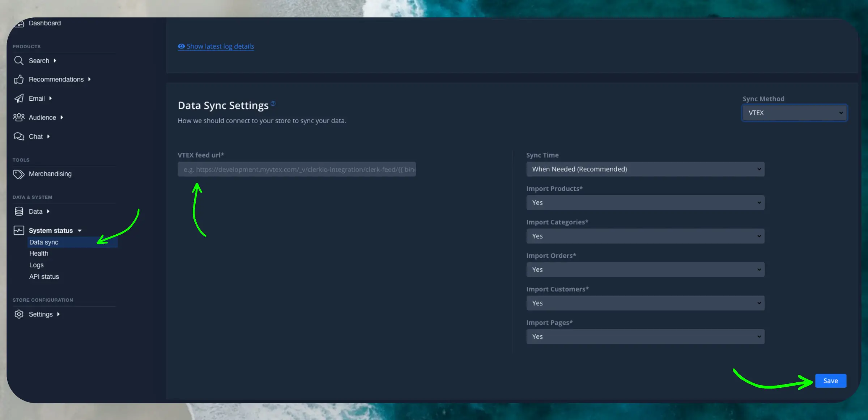
Task: Open the Import Categories dropdown
Action: (645, 236)
